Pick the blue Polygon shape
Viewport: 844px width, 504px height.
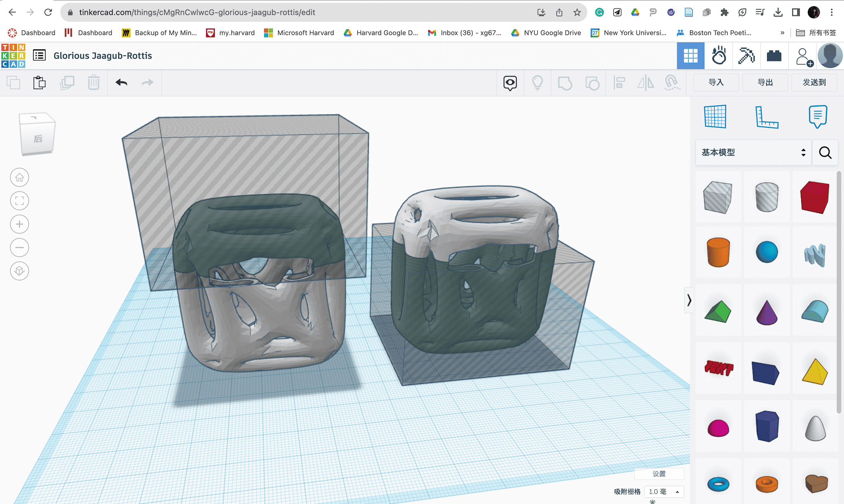tap(767, 426)
